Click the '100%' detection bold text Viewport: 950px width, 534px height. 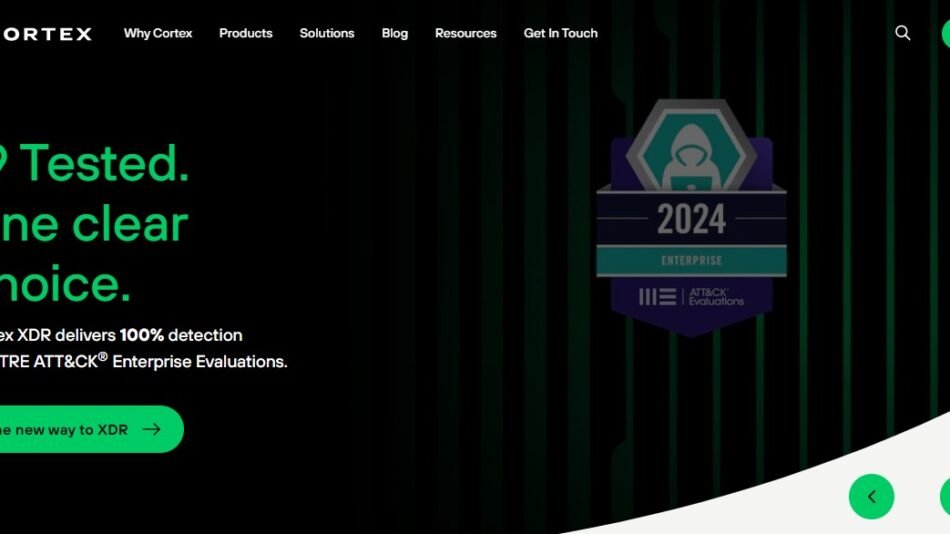click(142, 335)
